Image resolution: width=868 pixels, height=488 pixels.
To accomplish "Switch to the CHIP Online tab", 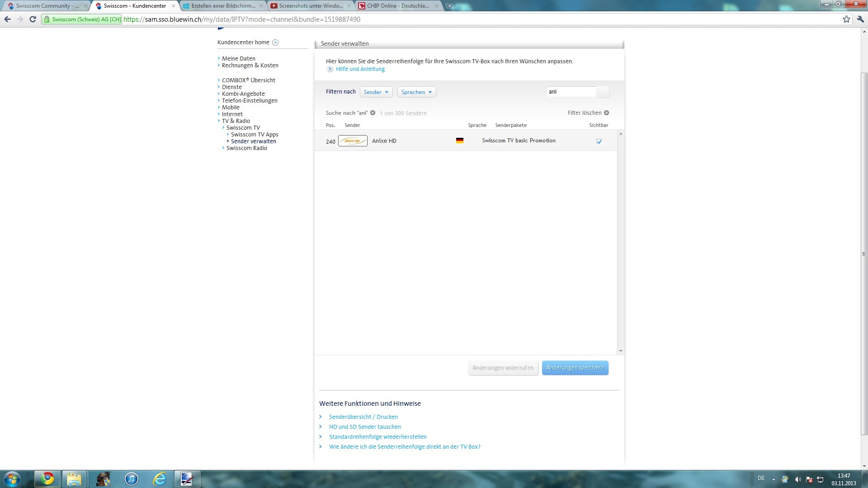I will [x=397, y=6].
